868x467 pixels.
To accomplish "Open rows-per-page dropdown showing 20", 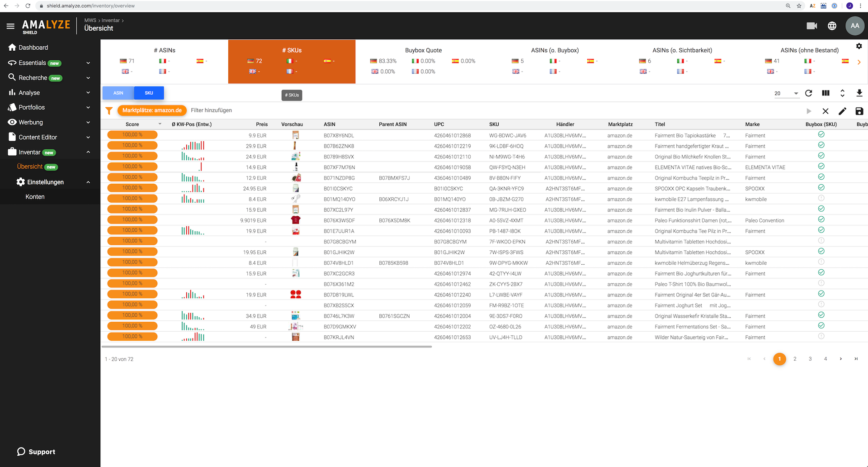I will pyautogui.click(x=786, y=93).
